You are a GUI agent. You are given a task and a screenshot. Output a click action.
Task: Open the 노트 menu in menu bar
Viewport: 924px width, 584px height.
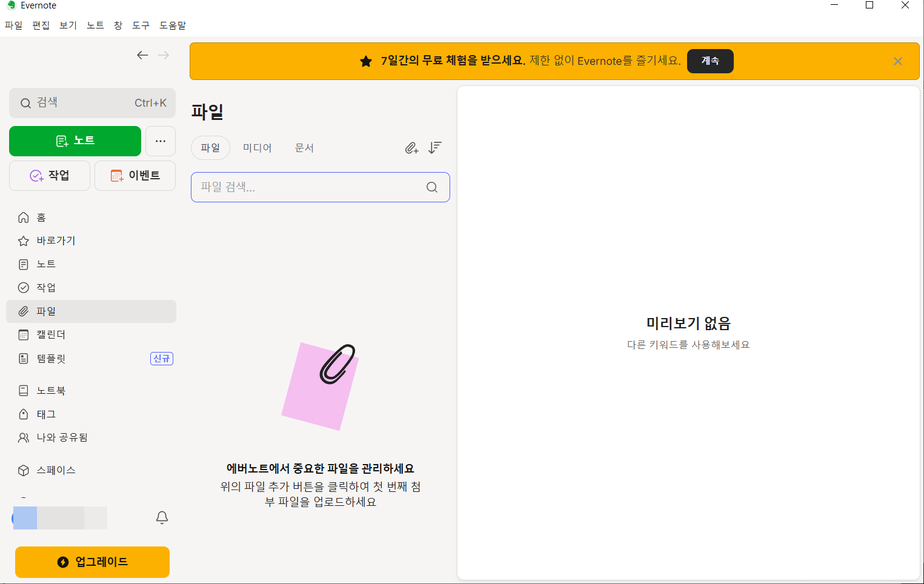click(95, 25)
